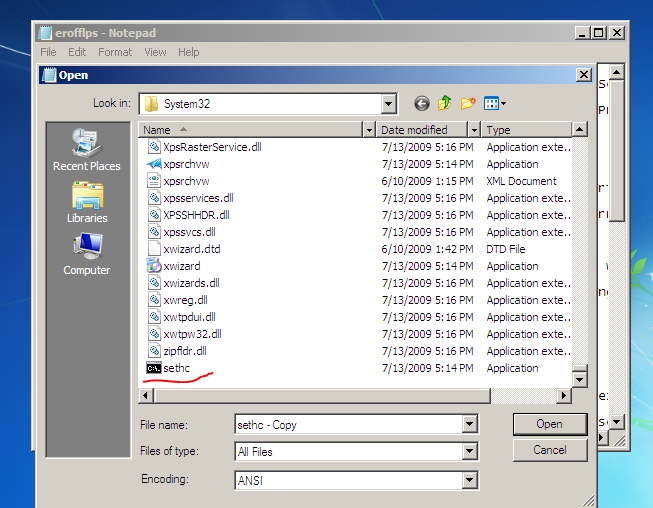Expand the Encoding dropdown
The height and width of the screenshot is (508, 653).
pos(469,481)
